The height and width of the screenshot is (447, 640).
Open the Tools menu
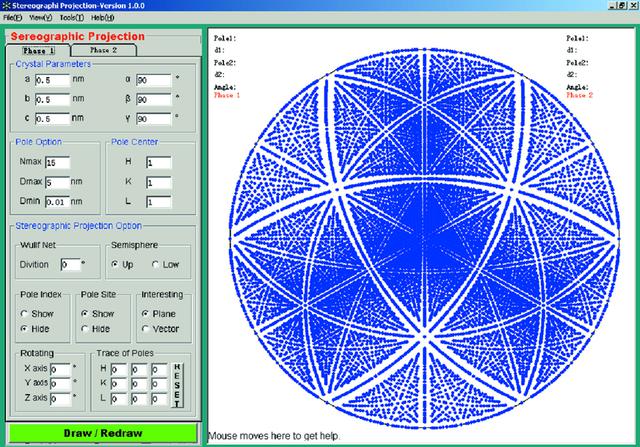pyautogui.click(x=71, y=18)
